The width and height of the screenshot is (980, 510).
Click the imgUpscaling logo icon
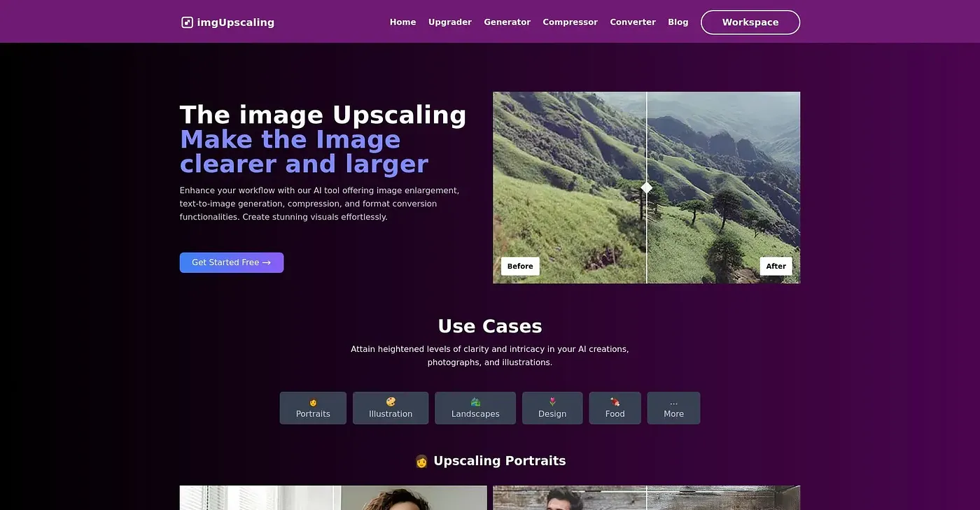187,22
